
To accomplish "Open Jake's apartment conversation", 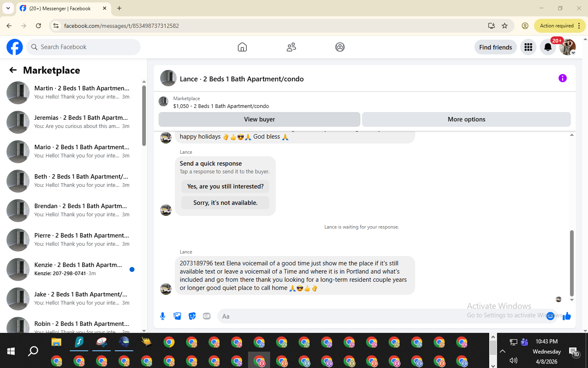I will (x=70, y=299).
